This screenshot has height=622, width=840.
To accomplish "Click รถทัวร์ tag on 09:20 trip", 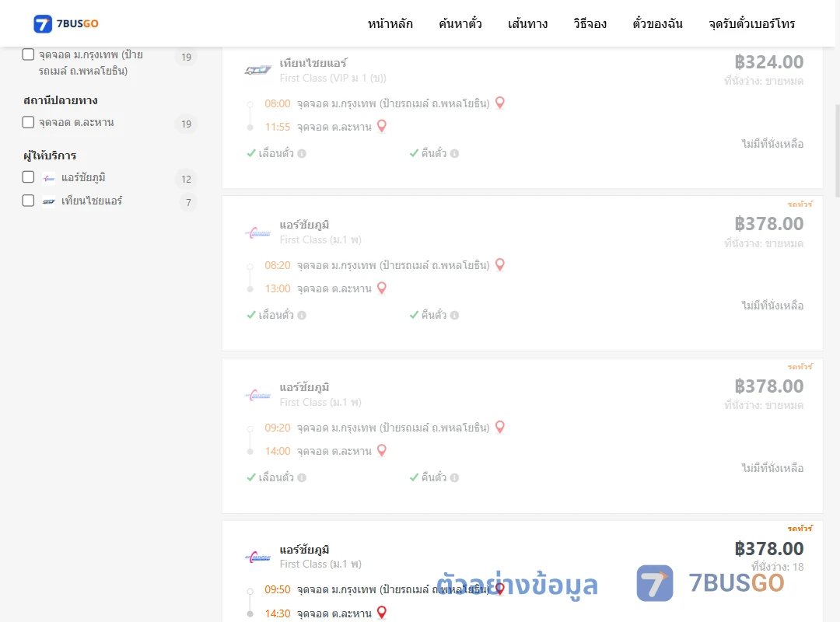I will click(x=800, y=366).
